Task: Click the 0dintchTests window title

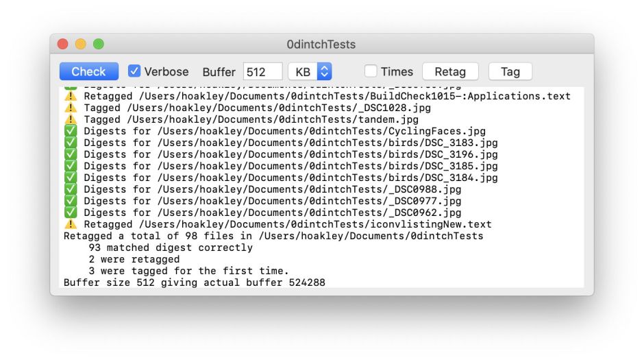Action: click(x=321, y=45)
